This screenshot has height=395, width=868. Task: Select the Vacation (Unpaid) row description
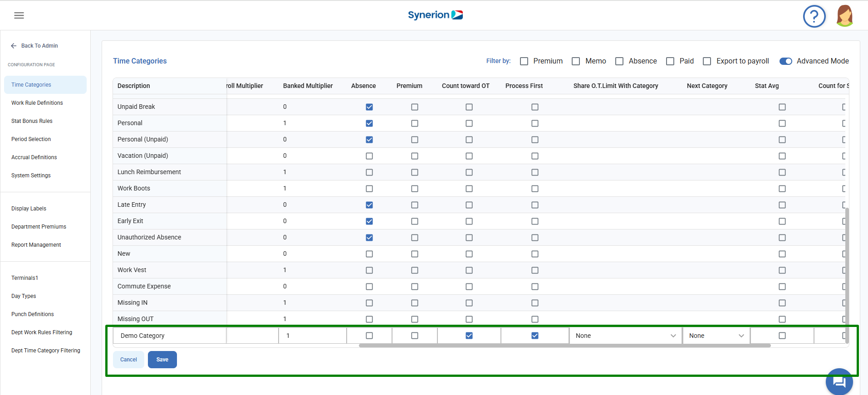point(142,156)
